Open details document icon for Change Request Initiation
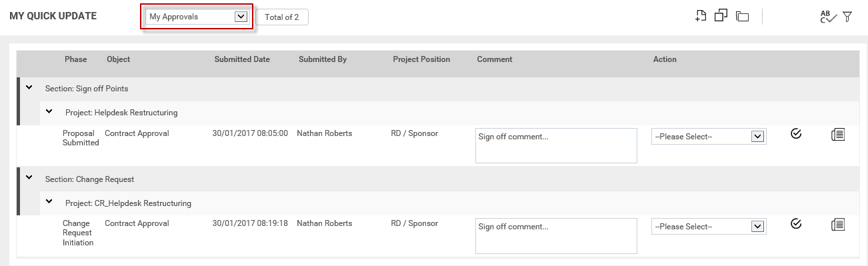Image resolution: width=868 pixels, height=266 pixels. 838,225
